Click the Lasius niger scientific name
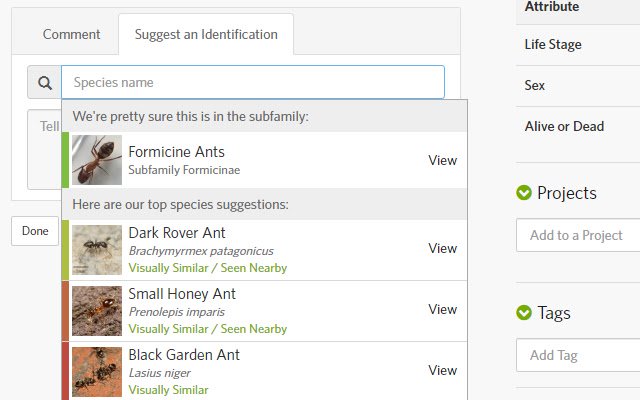Image resolution: width=640 pixels, height=400 pixels. (x=160, y=373)
